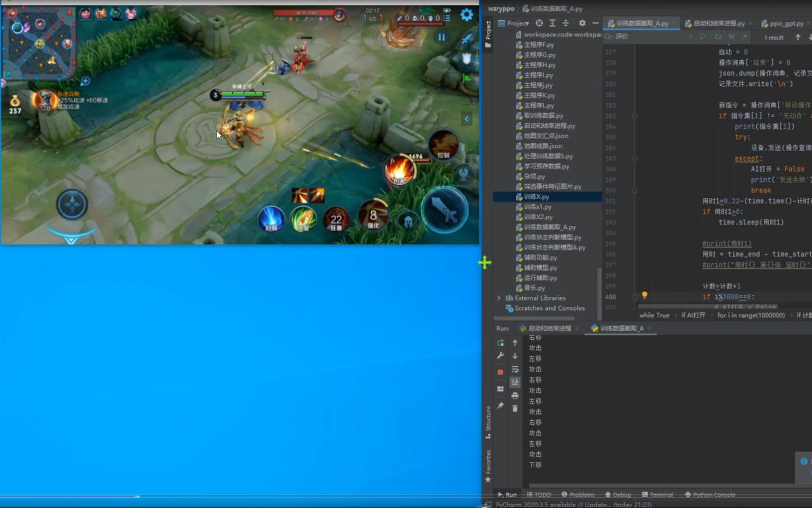
Task: Click the PyCharm update available status message
Action: [573, 504]
